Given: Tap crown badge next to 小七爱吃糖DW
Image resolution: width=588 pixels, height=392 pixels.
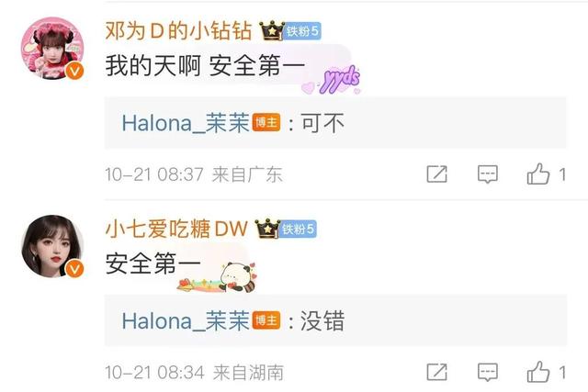Looking at the screenshot, I should pos(267,229).
